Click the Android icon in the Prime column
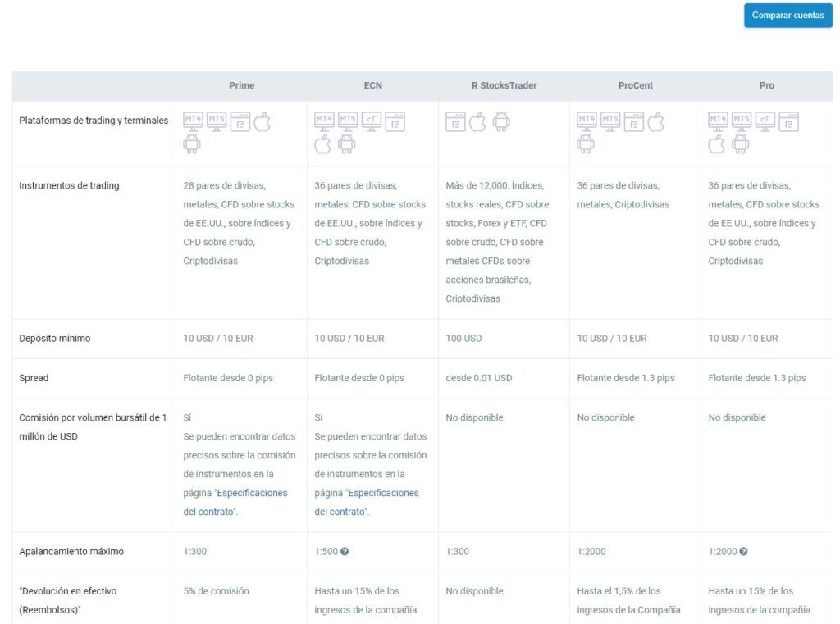 tap(192, 143)
